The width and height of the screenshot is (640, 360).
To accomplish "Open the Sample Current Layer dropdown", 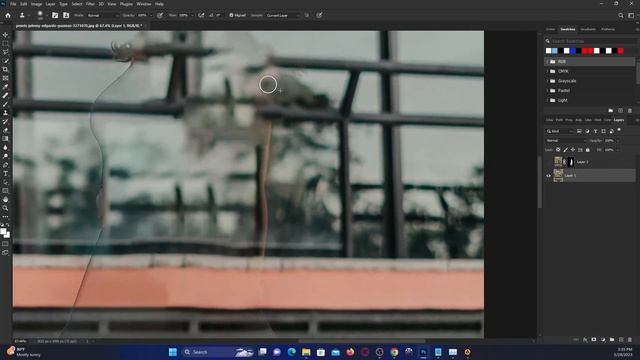I will click(x=283, y=15).
